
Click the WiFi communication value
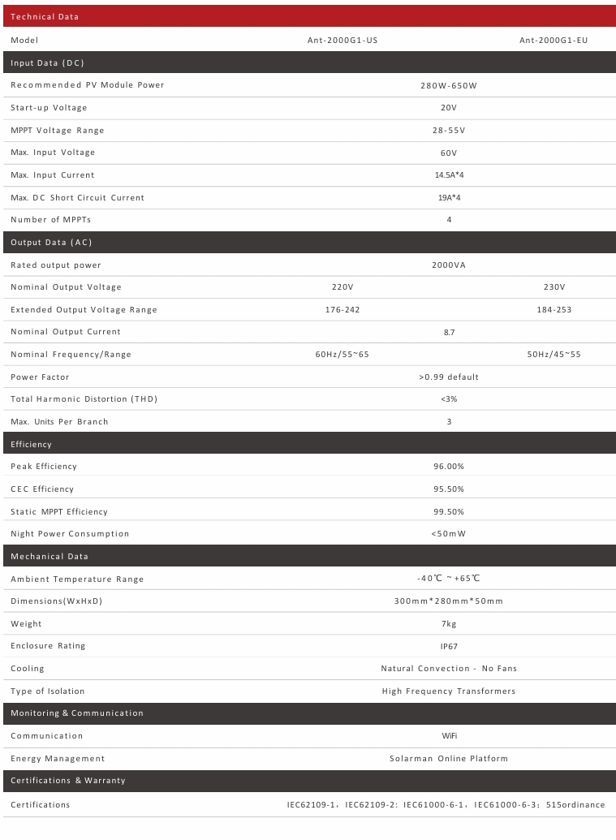tap(449, 735)
